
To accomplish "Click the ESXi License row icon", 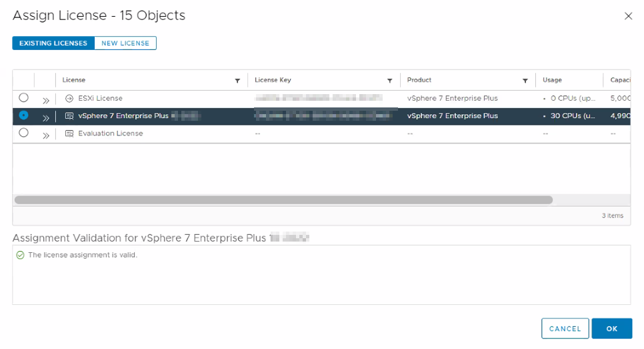I will point(69,98).
